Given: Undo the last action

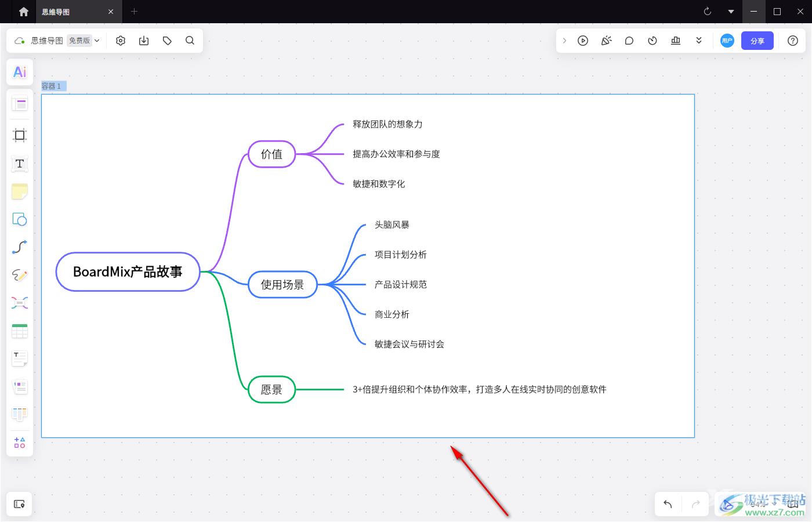Looking at the screenshot, I should tap(668, 504).
